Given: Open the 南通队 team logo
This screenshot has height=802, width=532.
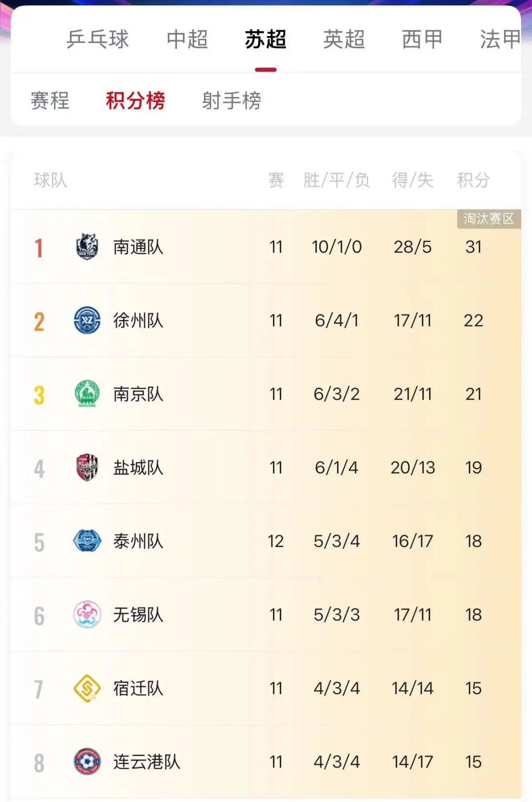Looking at the screenshot, I should tap(87, 246).
